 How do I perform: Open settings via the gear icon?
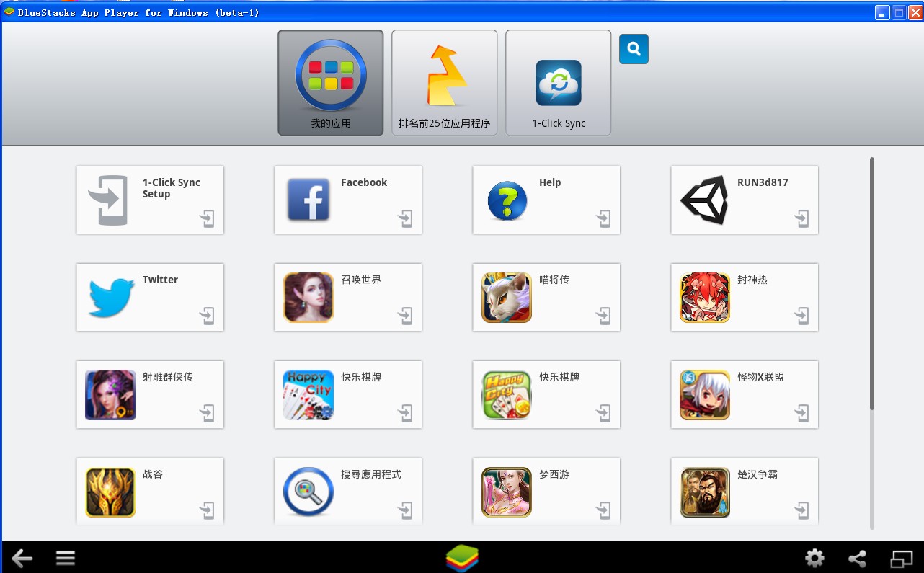pyautogui.click(x=814, y=558)
